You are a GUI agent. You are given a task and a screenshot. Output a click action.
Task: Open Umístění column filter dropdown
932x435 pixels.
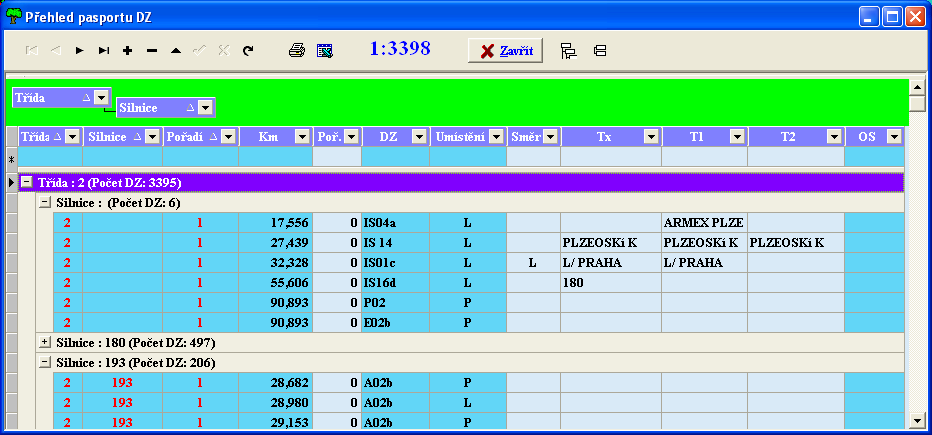point(496,137)
